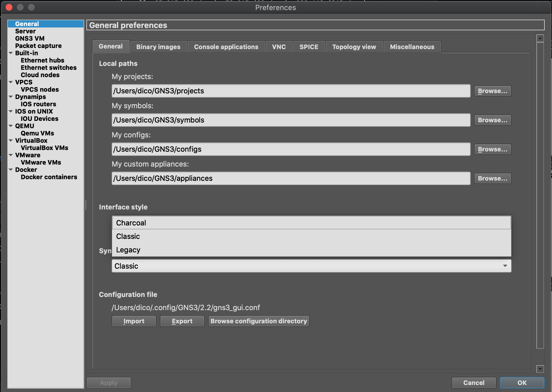Select Docker containers in sidebar
The width and height of the screenshot is (552, 392).
pos(49,177)
